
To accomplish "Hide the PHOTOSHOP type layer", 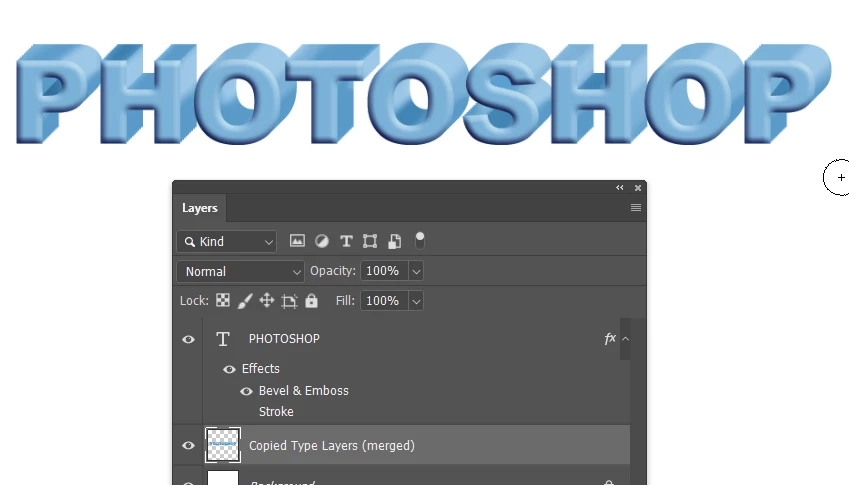I will coord(188,339).
